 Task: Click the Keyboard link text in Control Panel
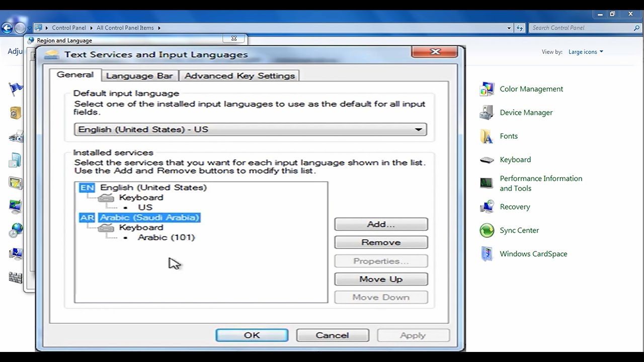[515, 160]
